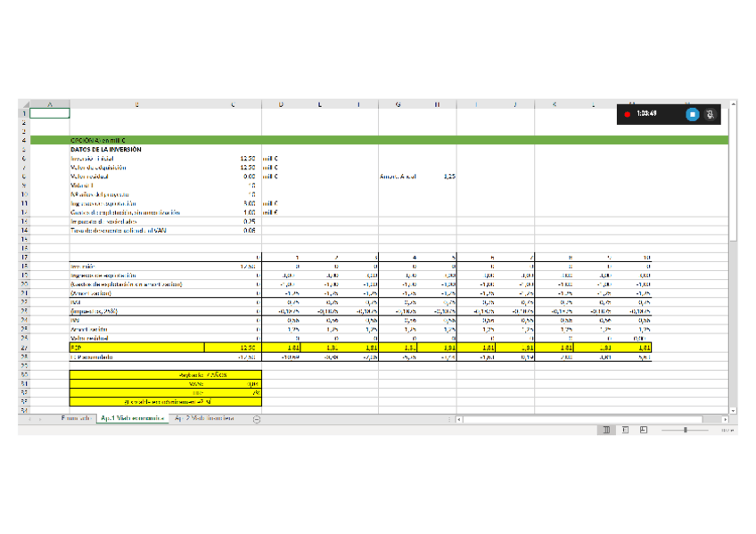Switch to Page Layout view
Viewport: 756px width, 534px height.
click(x=625, y=430)
